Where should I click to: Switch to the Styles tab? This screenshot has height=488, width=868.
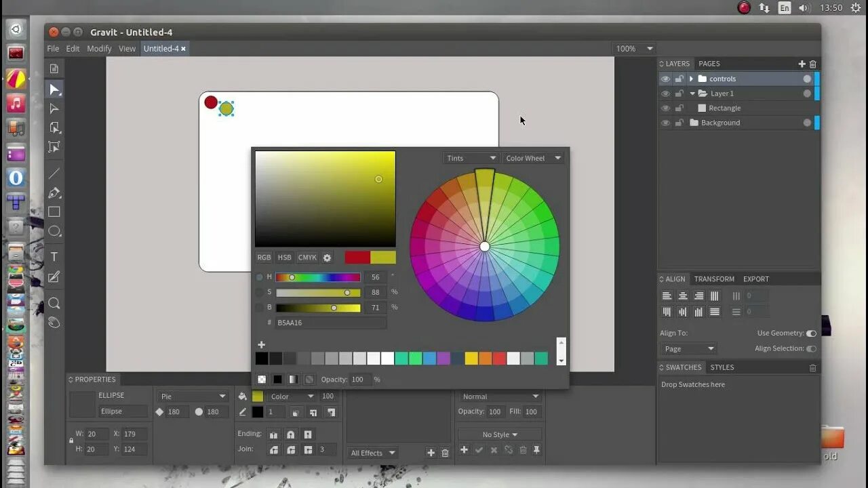point(722,367)
